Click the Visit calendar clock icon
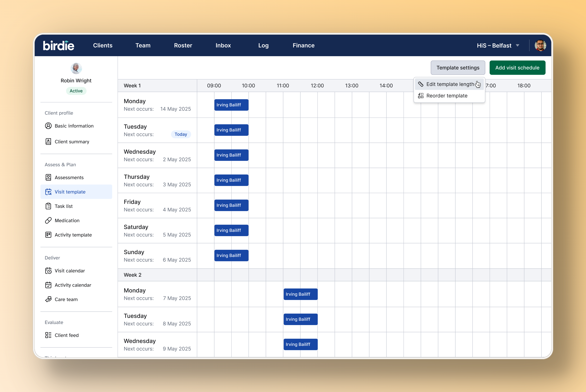This screenshot has height=392, width=586. click(x=48, y=271)
